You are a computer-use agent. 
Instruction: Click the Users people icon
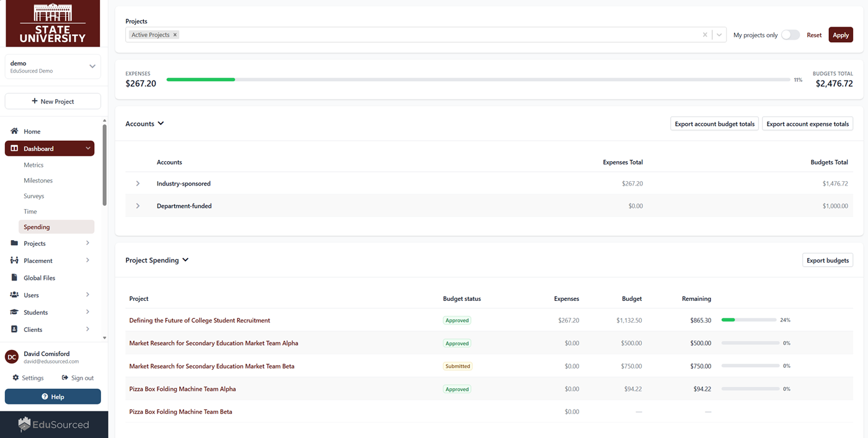(14, 295)
